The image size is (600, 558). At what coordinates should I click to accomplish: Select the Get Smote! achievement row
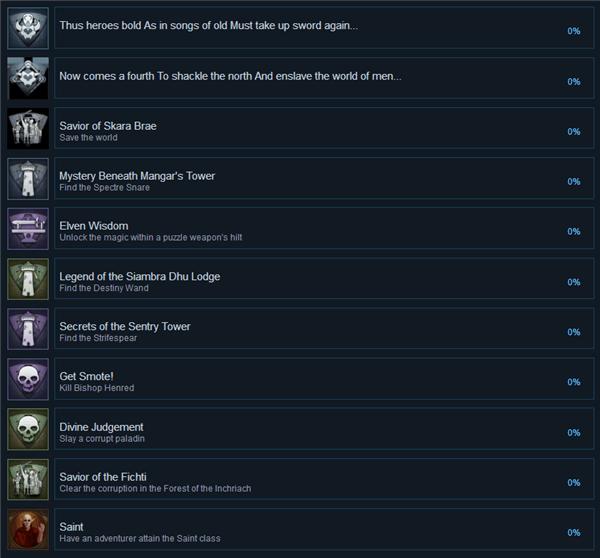click(324, 379)
